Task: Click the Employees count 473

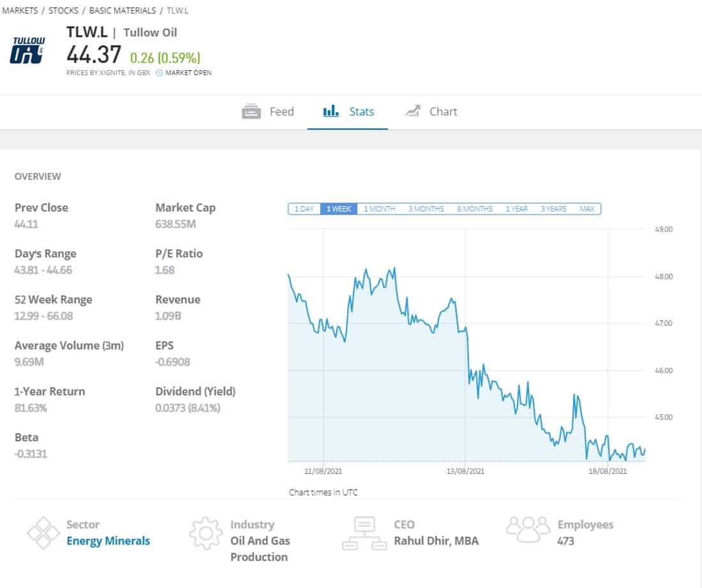Action: coord(565,541)
